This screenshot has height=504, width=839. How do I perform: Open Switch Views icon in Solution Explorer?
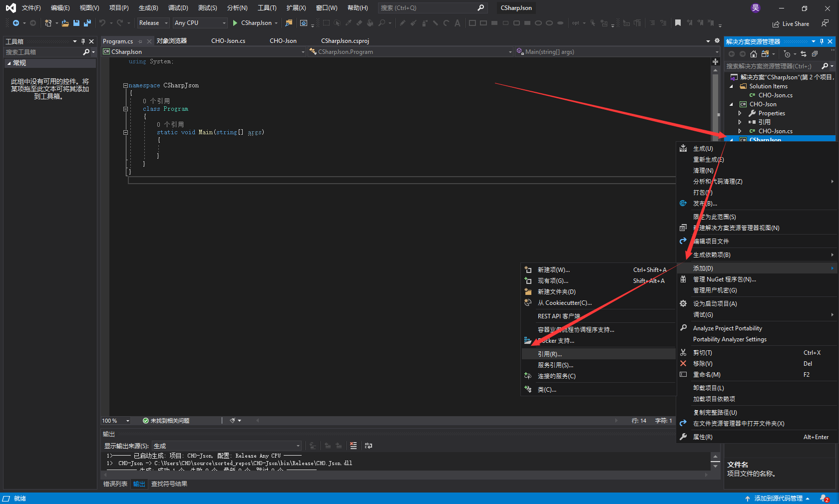765,54
